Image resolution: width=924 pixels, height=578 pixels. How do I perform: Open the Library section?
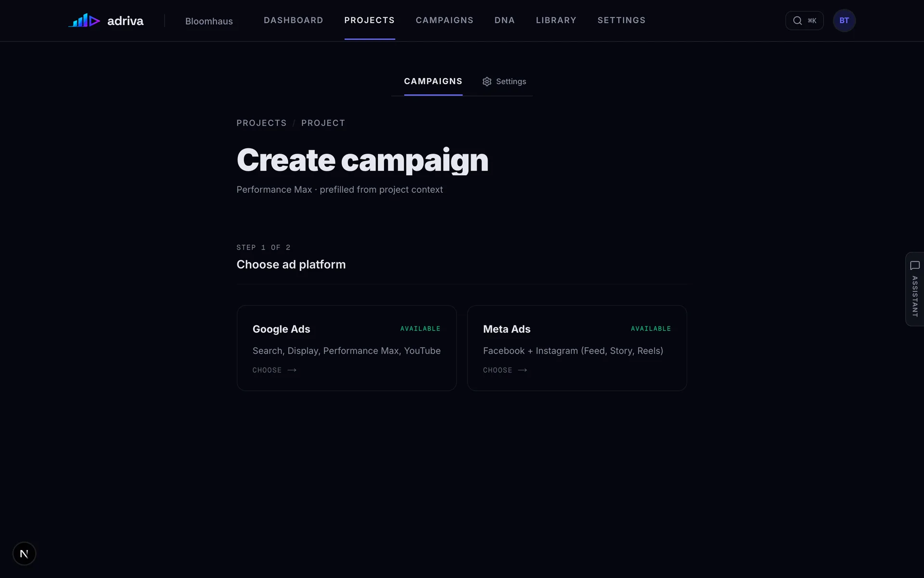coord(556,20)
